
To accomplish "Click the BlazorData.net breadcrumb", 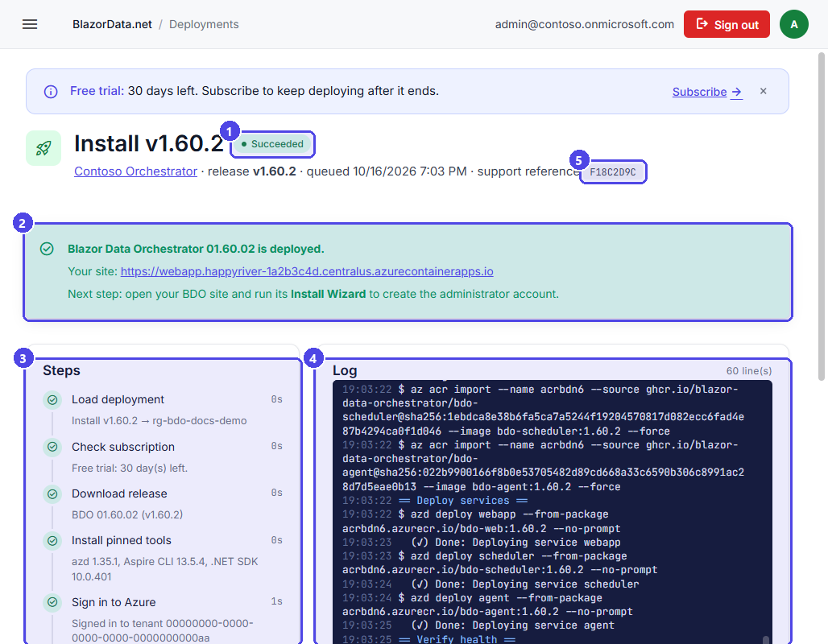I will [112, 24].
